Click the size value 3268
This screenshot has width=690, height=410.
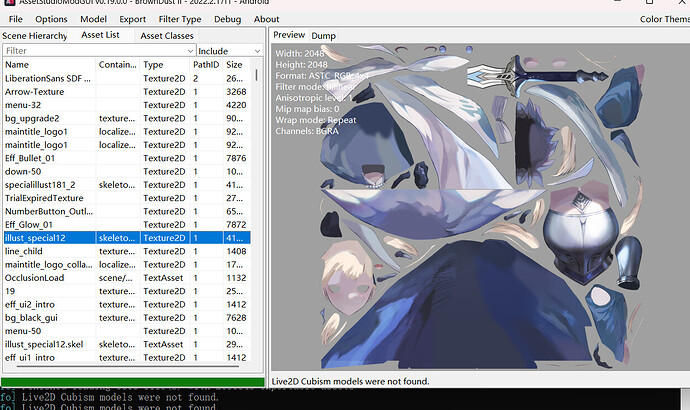[236, 92]
